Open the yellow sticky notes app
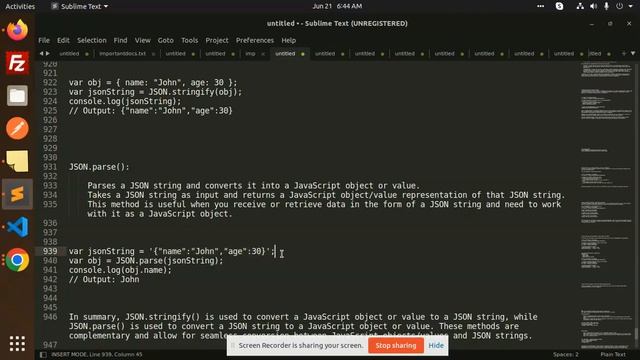The image size is (640, 360). point(17,161)
